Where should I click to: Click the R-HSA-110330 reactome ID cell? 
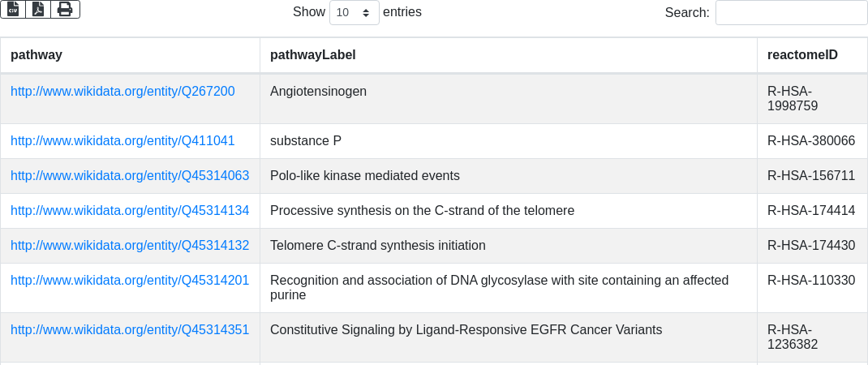tap(812, 288)
